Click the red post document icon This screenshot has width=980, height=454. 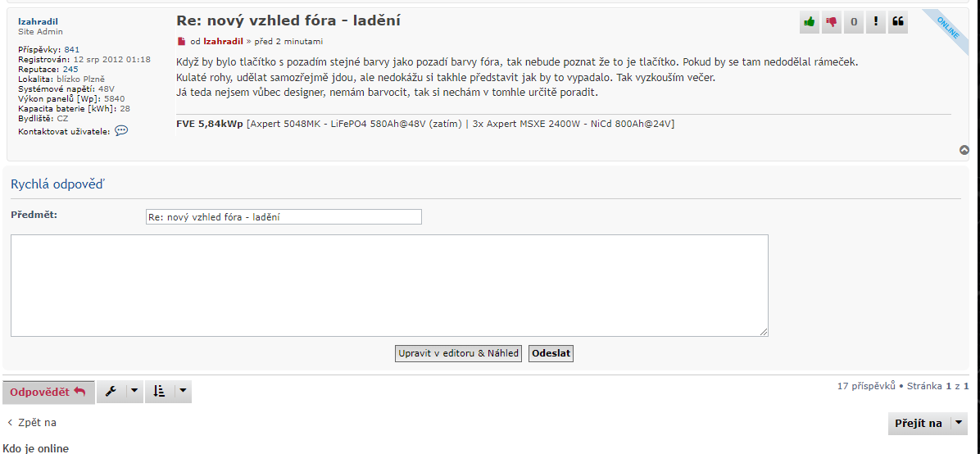[182, 41]
